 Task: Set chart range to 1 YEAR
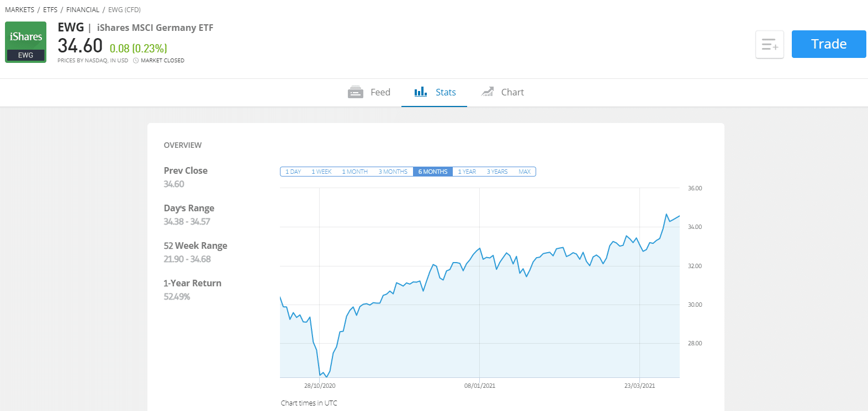[x=467, y=172]
